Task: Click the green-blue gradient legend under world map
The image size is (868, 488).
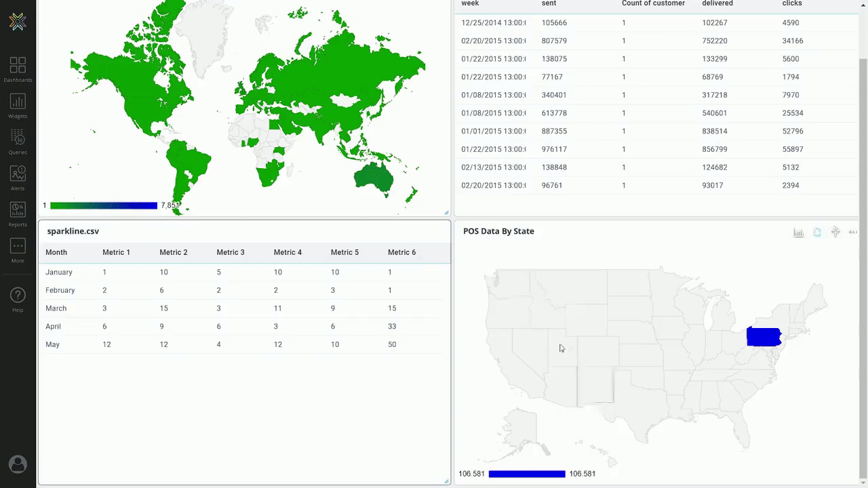Action: pyautogui.click(x=103, y=205)
